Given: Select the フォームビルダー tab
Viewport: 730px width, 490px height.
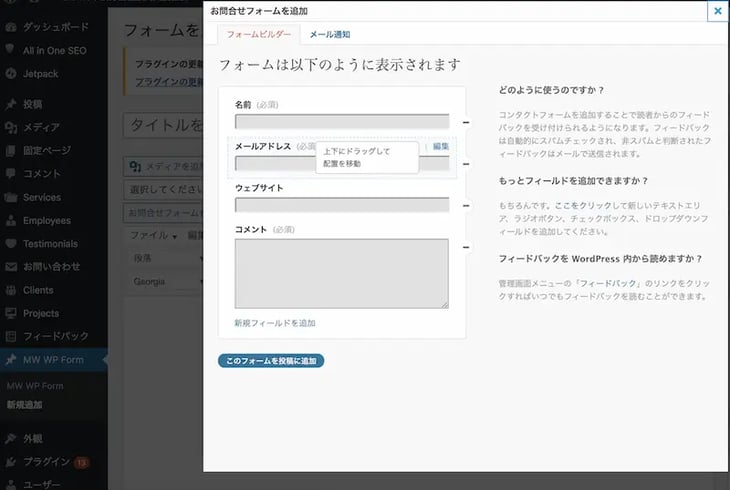Looking at the screenshot, I should [258, 34].
